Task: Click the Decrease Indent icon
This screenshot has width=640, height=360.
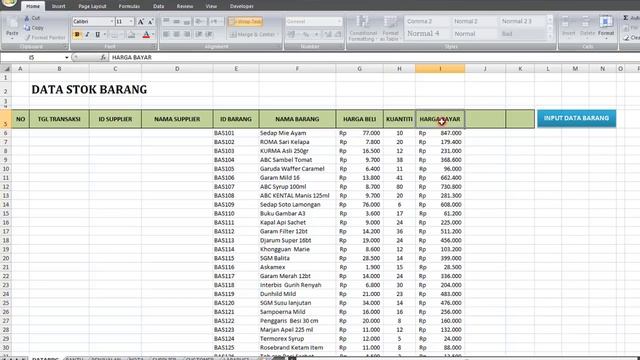Action: coord(199,34)
